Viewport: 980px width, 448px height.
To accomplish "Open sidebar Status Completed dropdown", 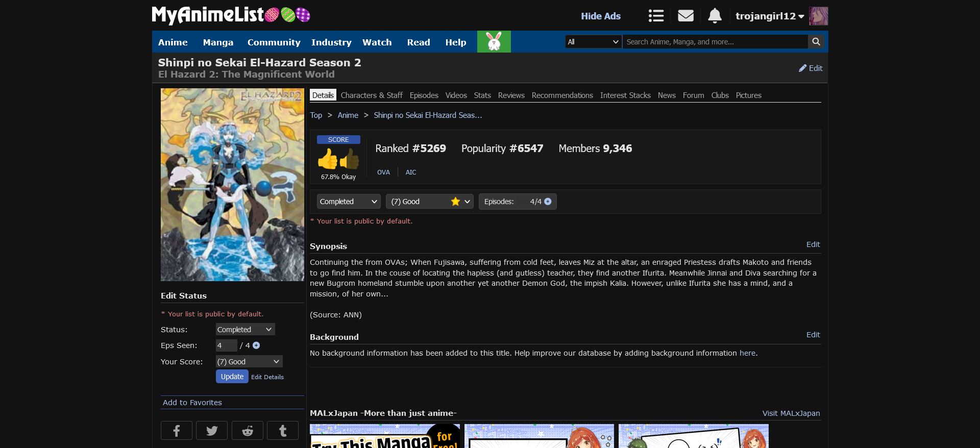I will tap(245, 330).
